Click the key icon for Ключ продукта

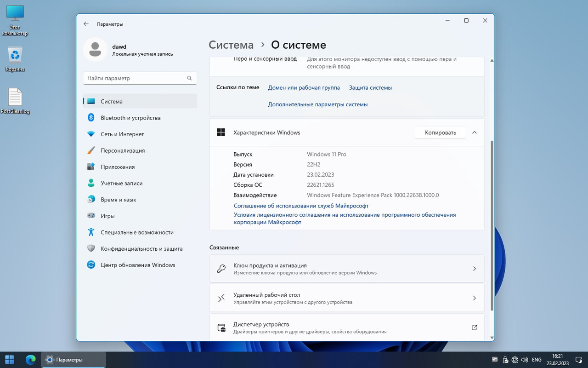(221, 269)
